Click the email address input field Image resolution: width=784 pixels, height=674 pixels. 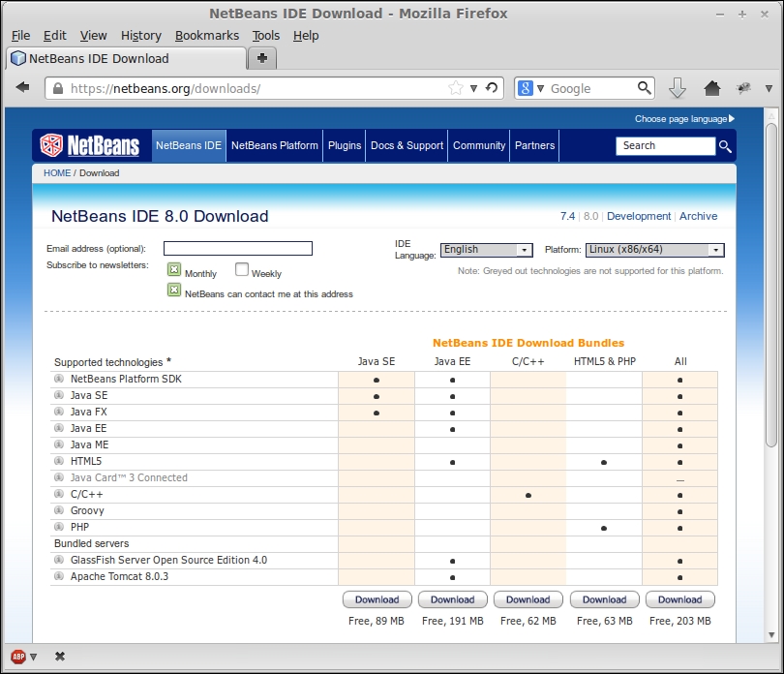237,248
